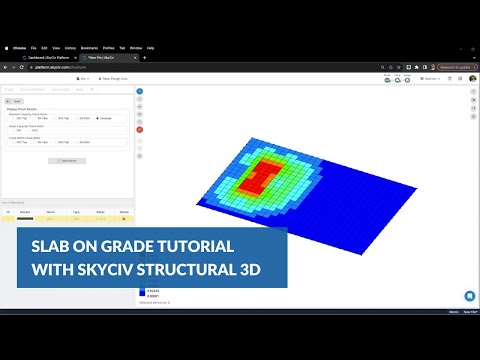Reload the page

click(22, 67)
